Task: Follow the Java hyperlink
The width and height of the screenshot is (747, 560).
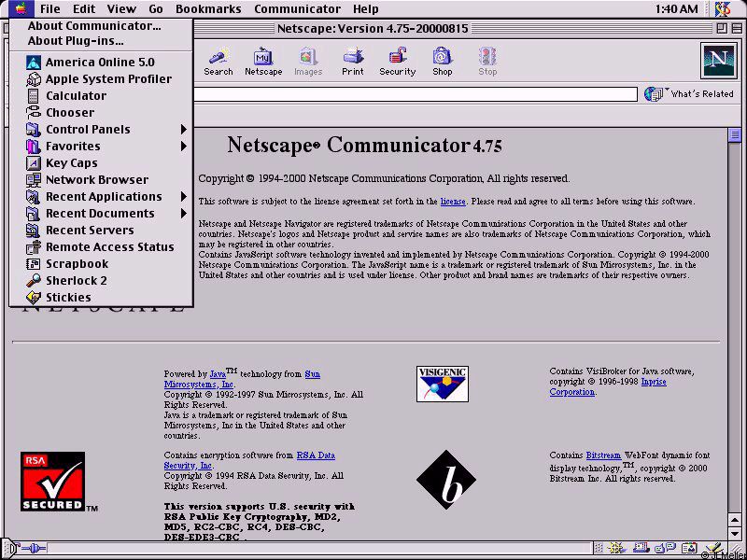Action: tap(218, 374)
